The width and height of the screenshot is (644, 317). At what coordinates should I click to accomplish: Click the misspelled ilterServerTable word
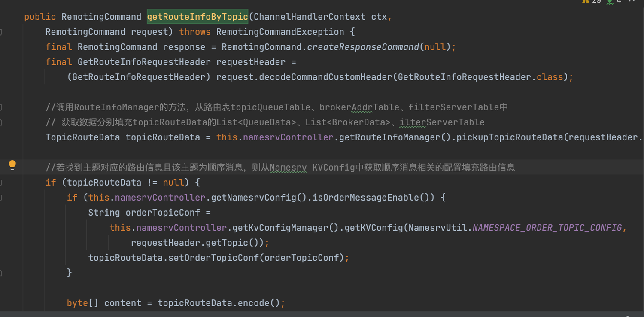pos(442,122)
